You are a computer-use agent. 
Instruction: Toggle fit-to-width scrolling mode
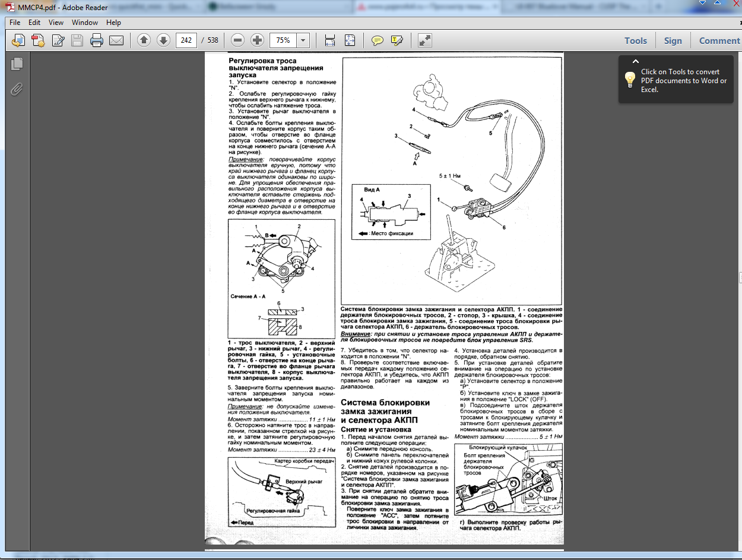pos(330,40)
